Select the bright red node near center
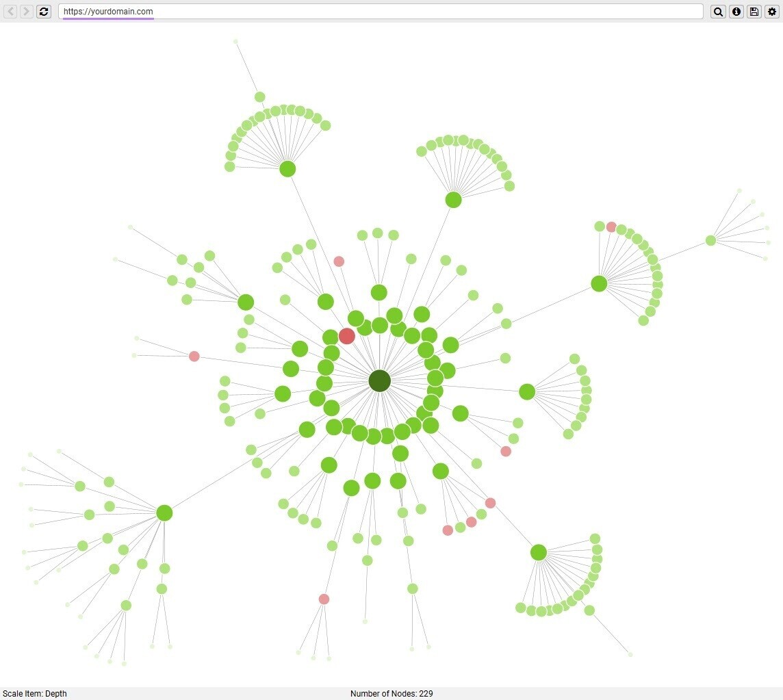Image resolution: width=783 pixels, height=700 pixels. tap(346, 336)
